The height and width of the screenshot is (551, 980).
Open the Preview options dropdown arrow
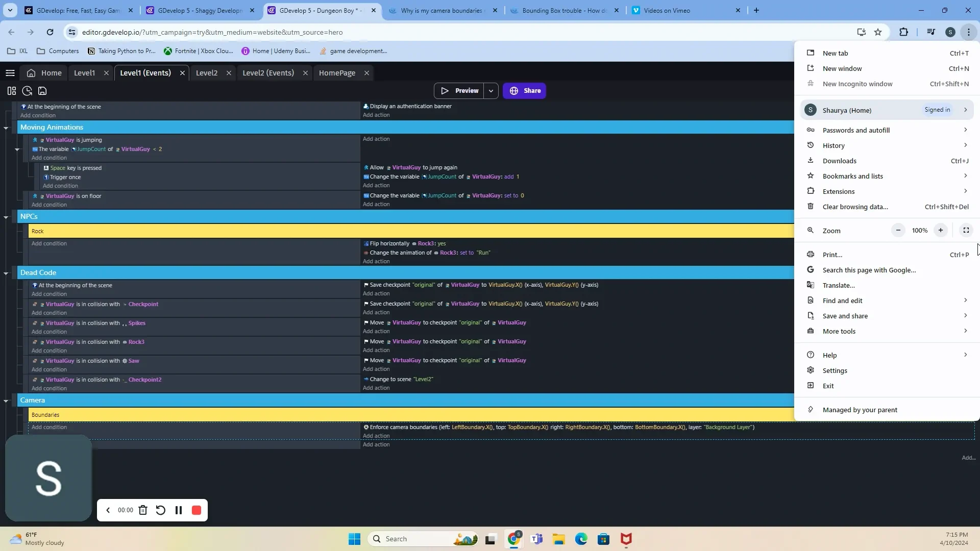point(491,91)
